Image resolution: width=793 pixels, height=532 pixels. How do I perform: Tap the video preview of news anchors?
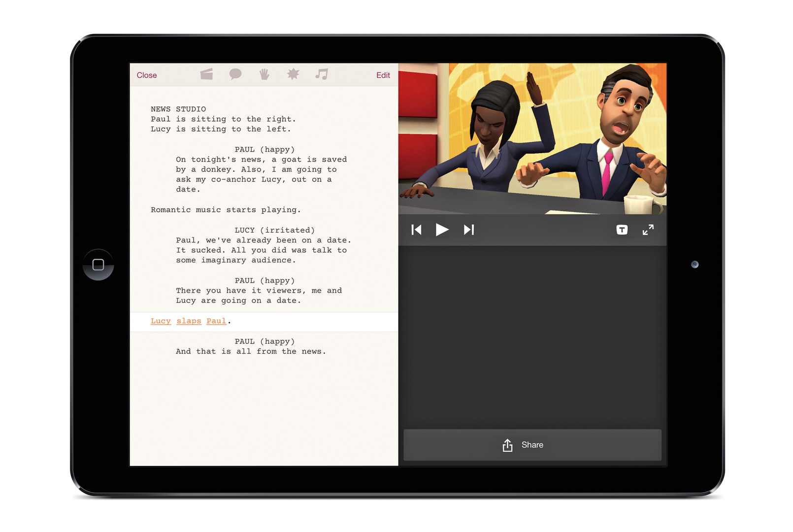click(532, 138)
